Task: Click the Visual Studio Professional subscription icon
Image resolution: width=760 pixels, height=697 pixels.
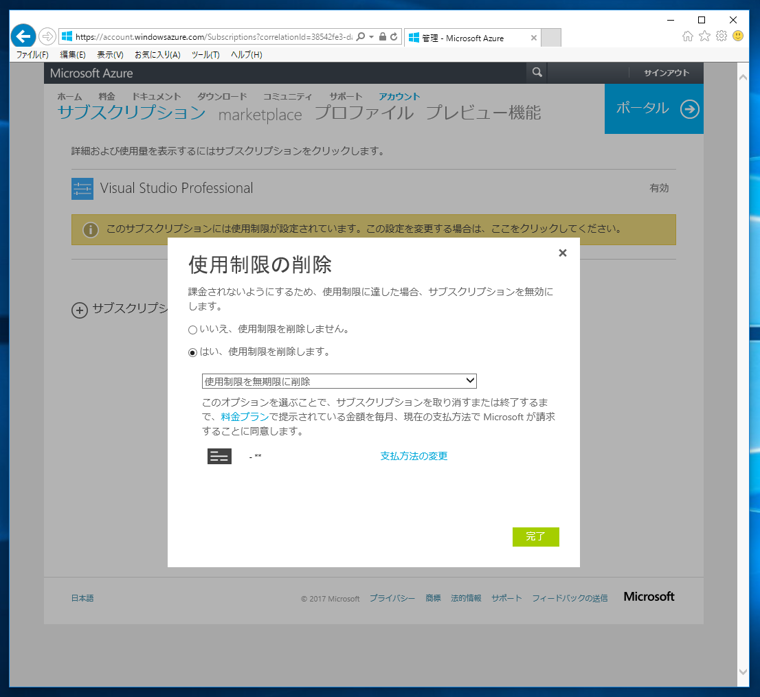Action: [x=82, y=189]
